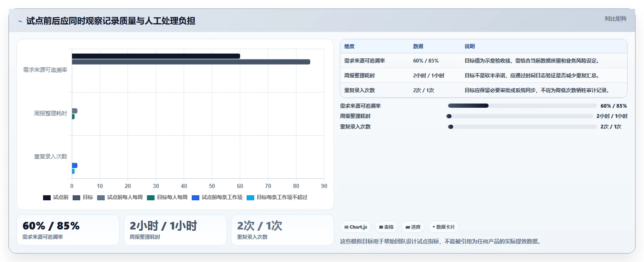Click the lightning icon beside the title
This screenshot has height=262, width=644.
pyautogui.click(x=20, y=21)
